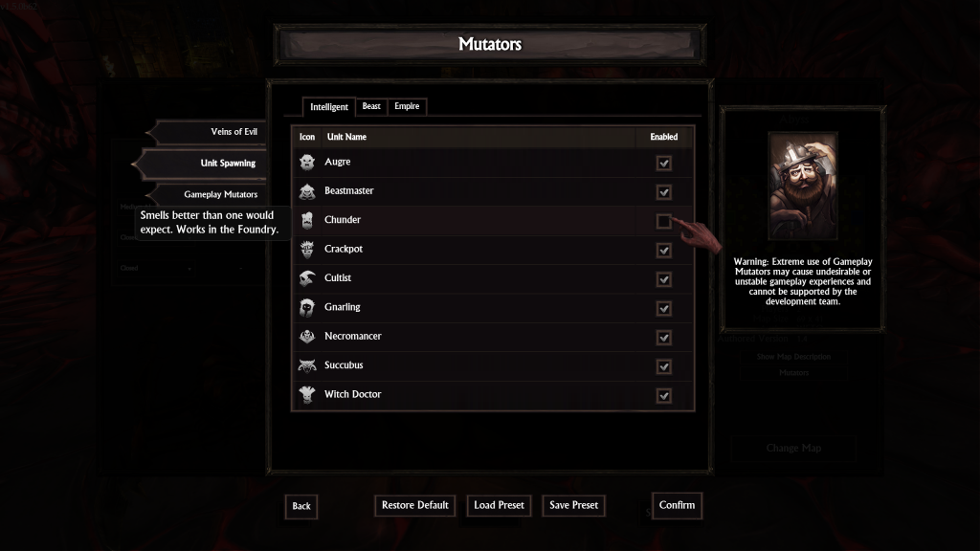980x551 pixels.
Task: Click the dwarf portrait thumbnail
Action: click(803, 186)
